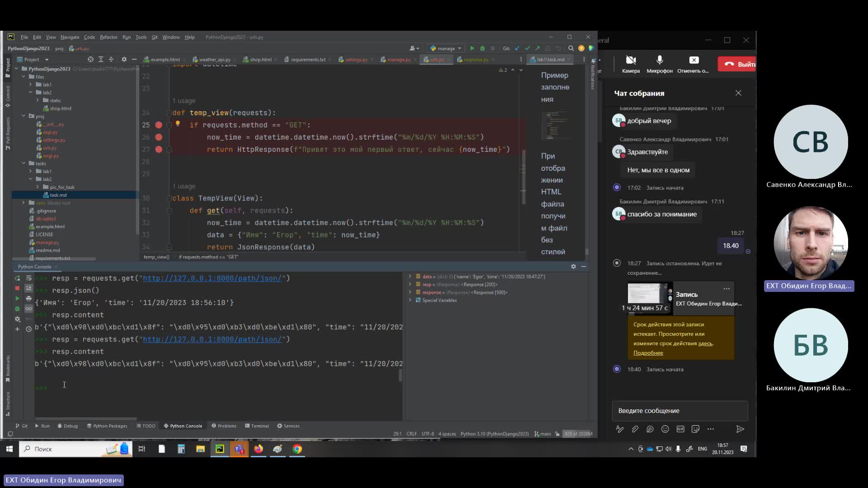Open text formatting options in chat
Screen dimensions: 868x488
(x=620, y=429)
